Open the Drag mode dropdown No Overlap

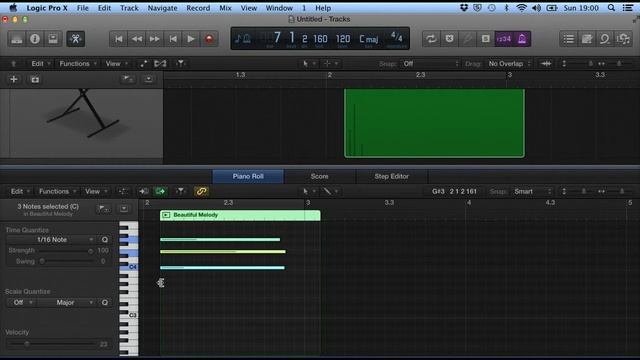[x=509, y=64]
